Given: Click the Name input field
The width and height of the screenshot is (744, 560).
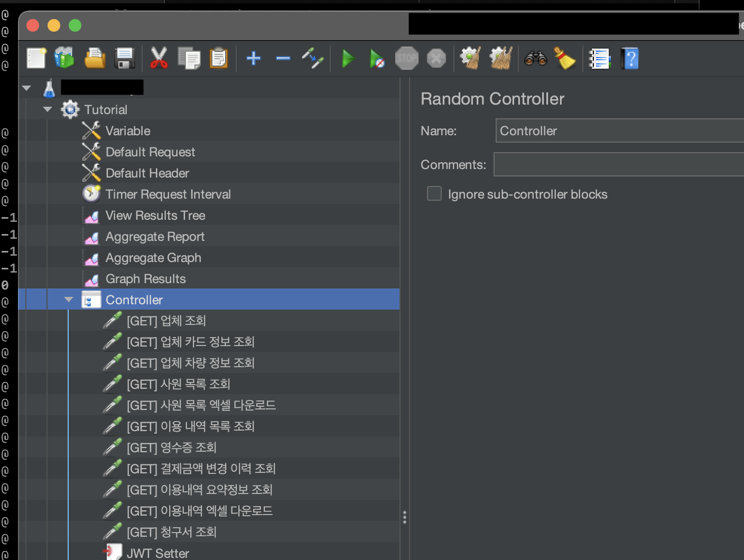Looking at the screenshot, I should point(619,130).
